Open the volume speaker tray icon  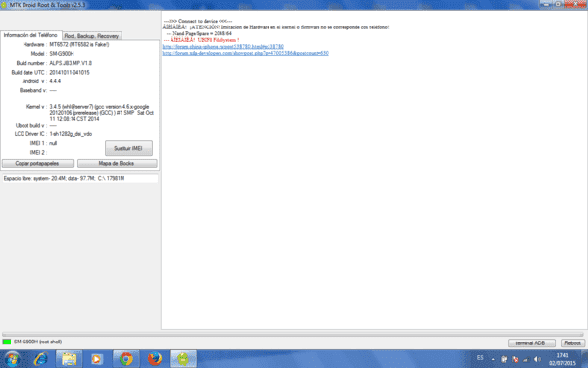[537, 359]
